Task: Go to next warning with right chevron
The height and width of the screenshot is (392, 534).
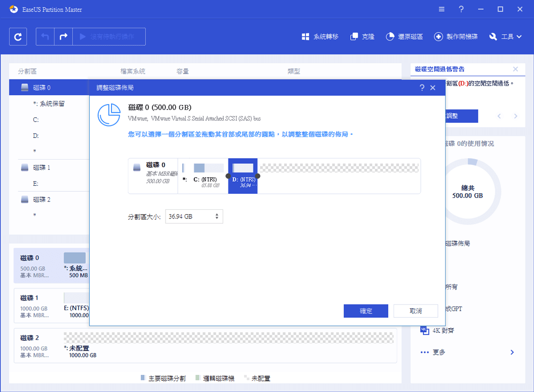Action: coord(516,116)
